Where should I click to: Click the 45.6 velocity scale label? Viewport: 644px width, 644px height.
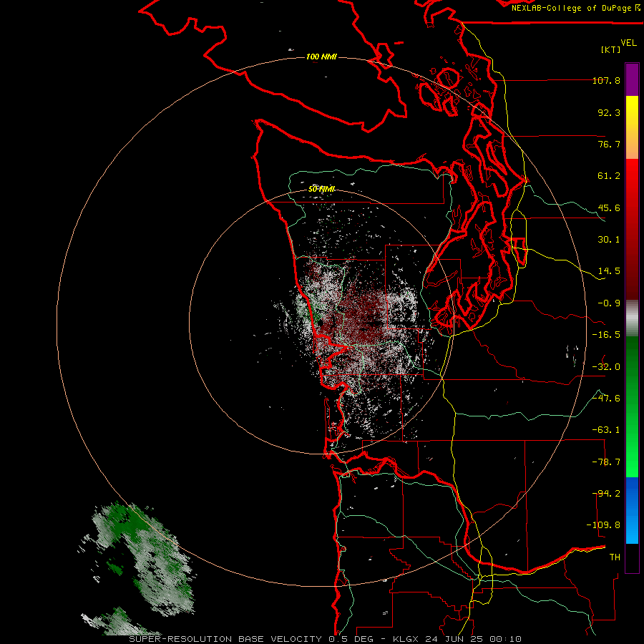tap(609, 208)
